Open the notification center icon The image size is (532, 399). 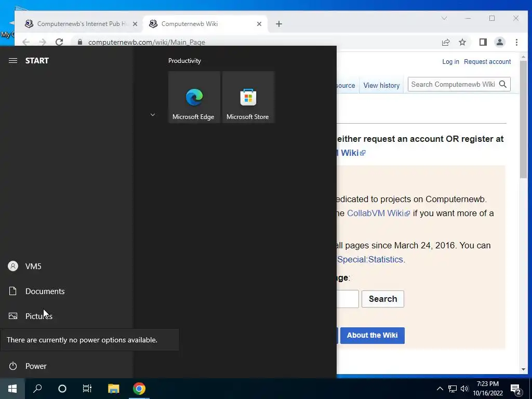point(516,389)
